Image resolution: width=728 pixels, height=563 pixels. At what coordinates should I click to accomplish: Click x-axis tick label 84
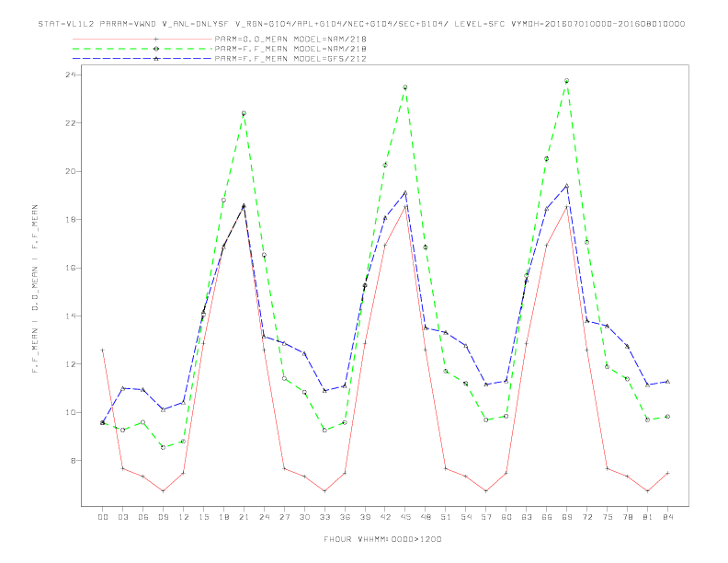point(667,517)
